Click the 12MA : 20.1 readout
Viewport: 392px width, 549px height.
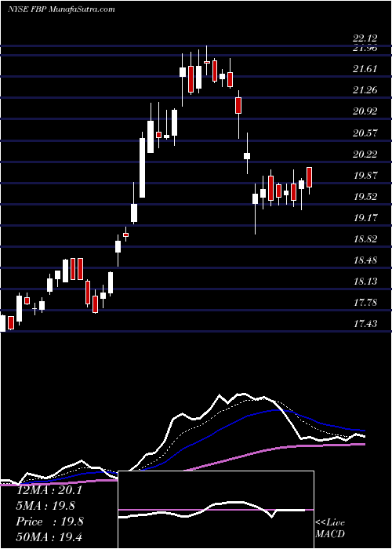(x=49, y=490)
